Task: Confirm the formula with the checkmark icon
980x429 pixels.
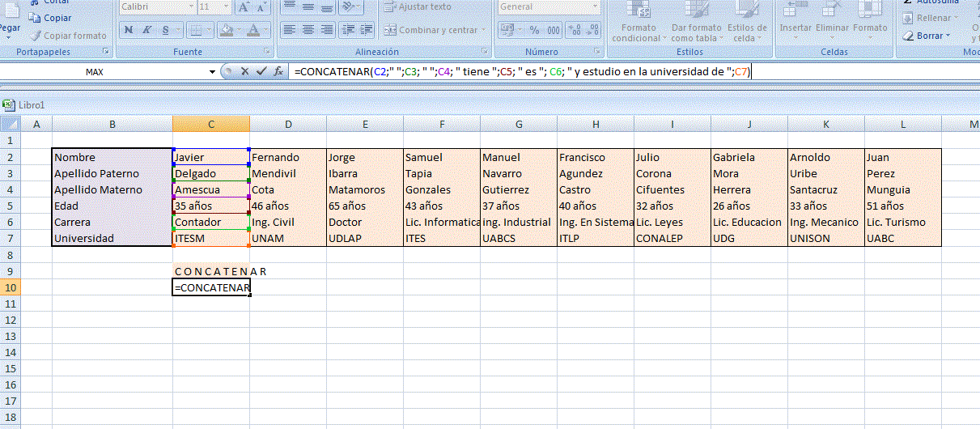Action: pyautogui.click(x=261, y=71)
